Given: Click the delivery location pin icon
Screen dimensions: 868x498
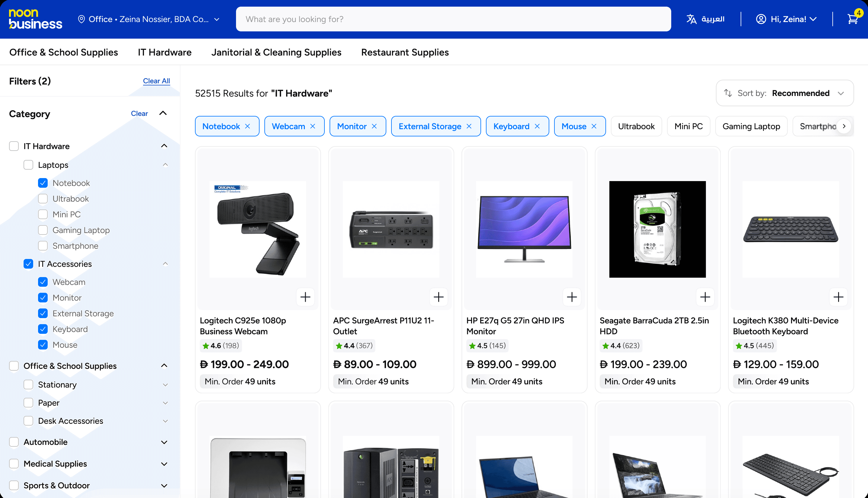Looking at the screenshot, I should pos(81,19).
